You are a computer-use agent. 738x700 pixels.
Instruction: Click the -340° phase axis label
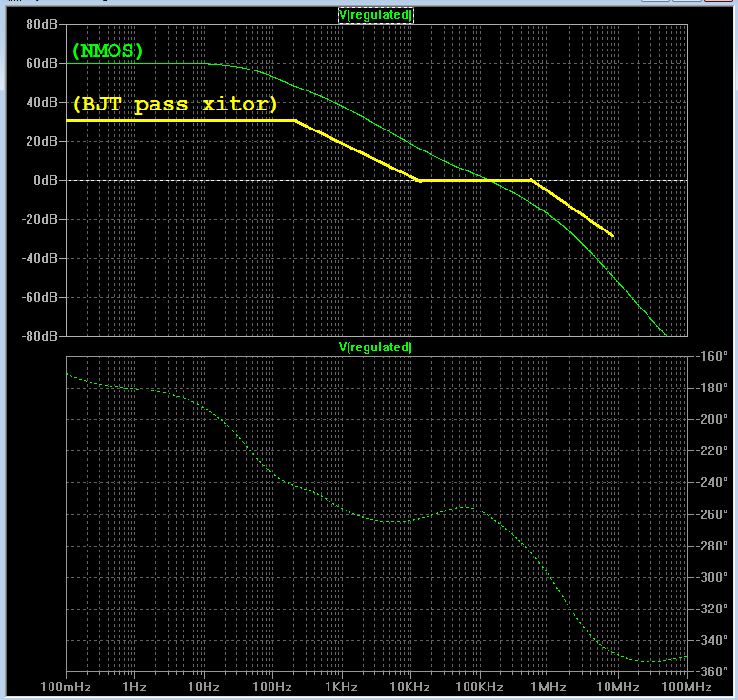pos(711,640)
